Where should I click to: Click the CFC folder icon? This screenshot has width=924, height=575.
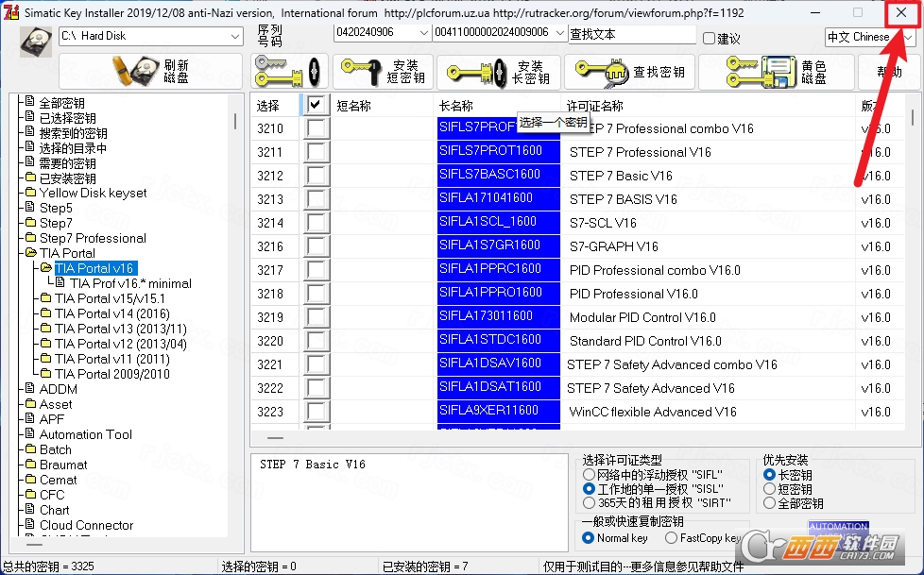point(30,495)
